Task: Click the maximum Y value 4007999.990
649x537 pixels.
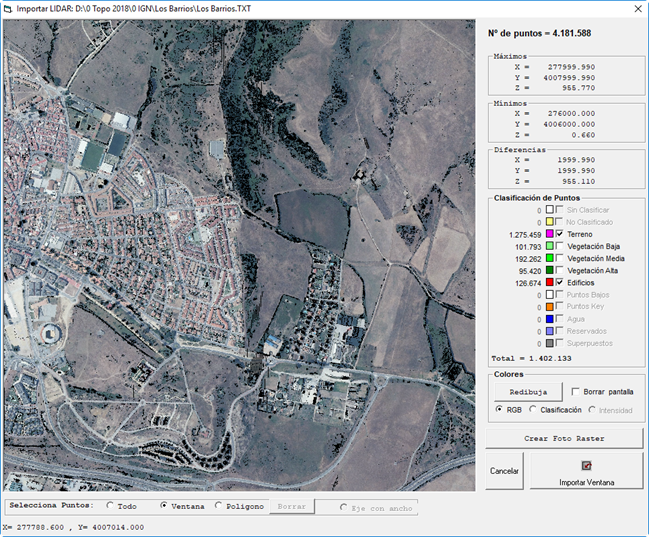Action: [569, 78]
